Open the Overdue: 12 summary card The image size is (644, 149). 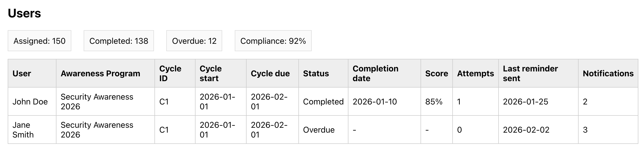tap(194, 41)
